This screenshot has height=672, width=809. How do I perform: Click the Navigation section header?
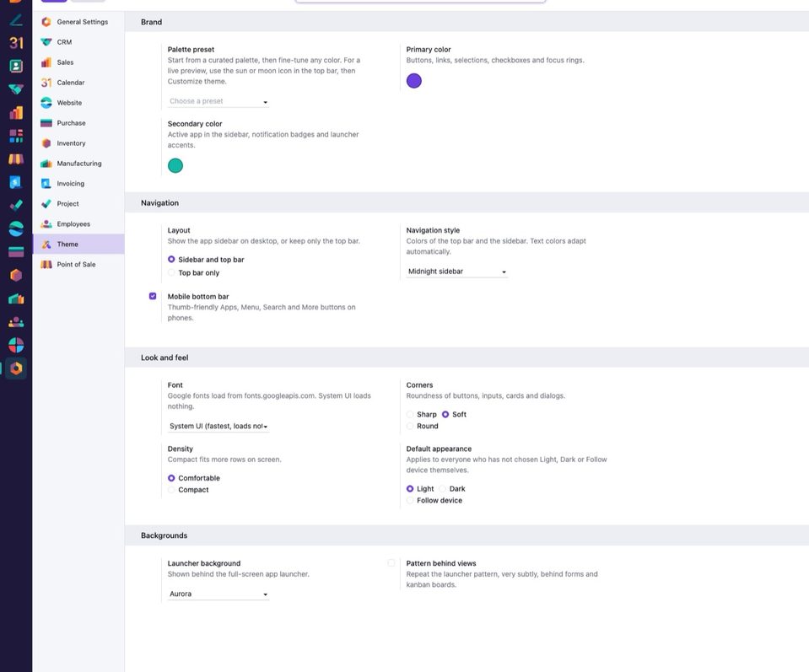point(467,202)
